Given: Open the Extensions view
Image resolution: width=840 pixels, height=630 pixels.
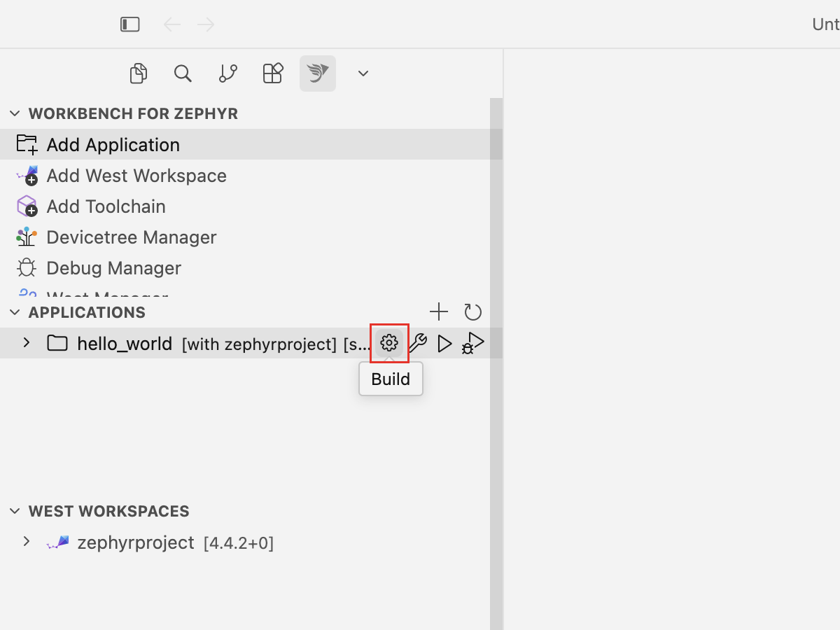Looking at the screenshot, I should coord(273,73).
